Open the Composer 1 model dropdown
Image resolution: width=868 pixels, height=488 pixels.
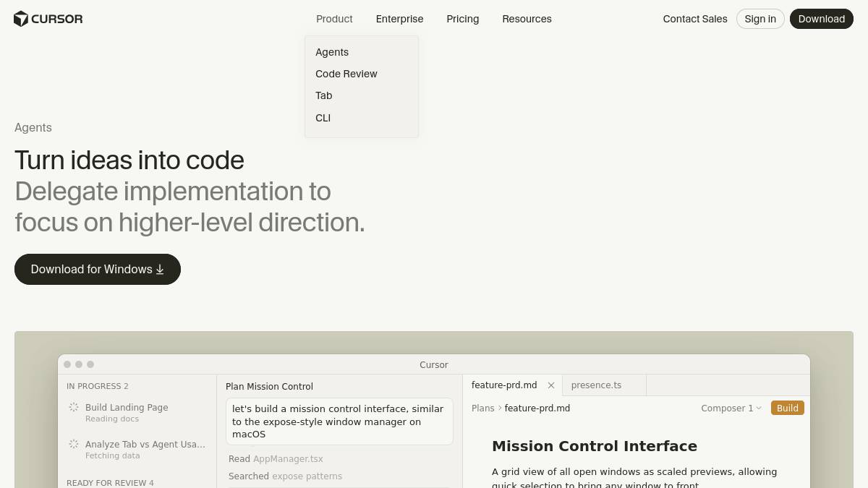[x=731, y=408]
